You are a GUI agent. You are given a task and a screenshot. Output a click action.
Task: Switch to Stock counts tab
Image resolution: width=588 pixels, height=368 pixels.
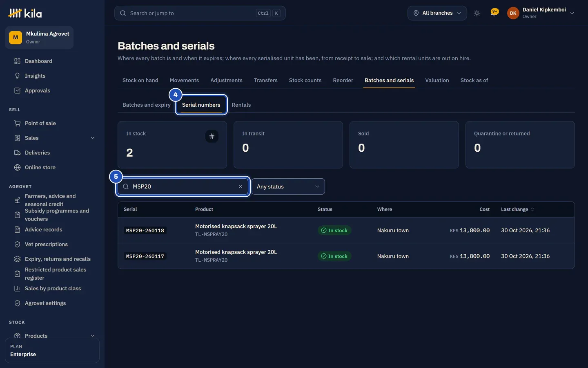pos(305,80)
